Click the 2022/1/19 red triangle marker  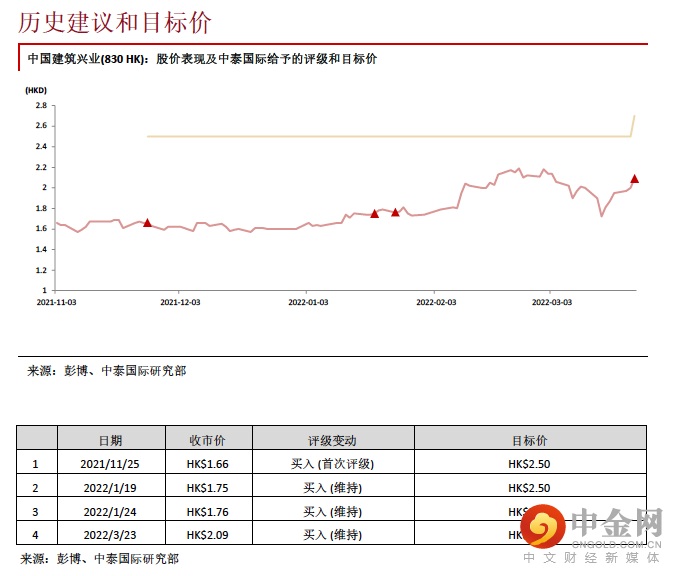[x=374, y=214]
